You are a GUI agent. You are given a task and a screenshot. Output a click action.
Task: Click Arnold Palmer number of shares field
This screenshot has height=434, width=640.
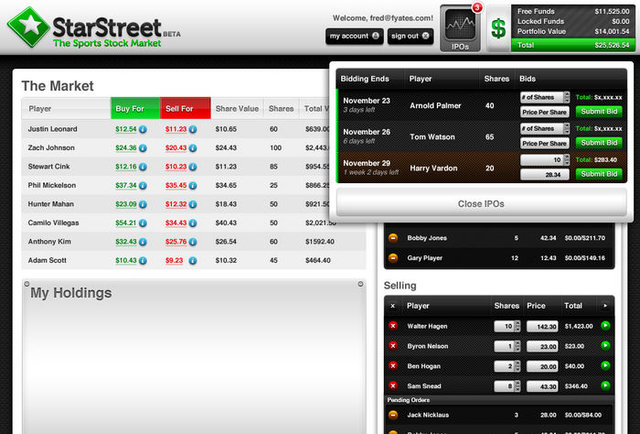coord(544,97)
